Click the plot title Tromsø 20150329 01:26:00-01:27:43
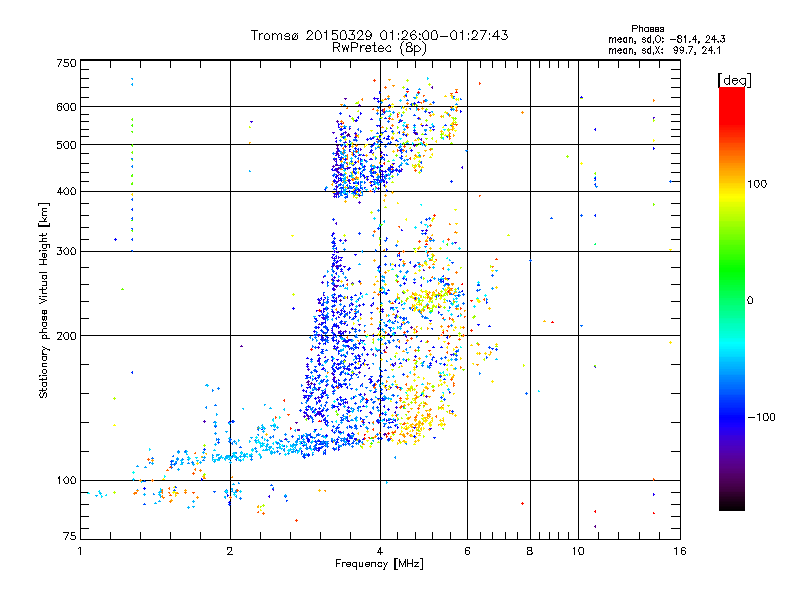 (379, 35)
